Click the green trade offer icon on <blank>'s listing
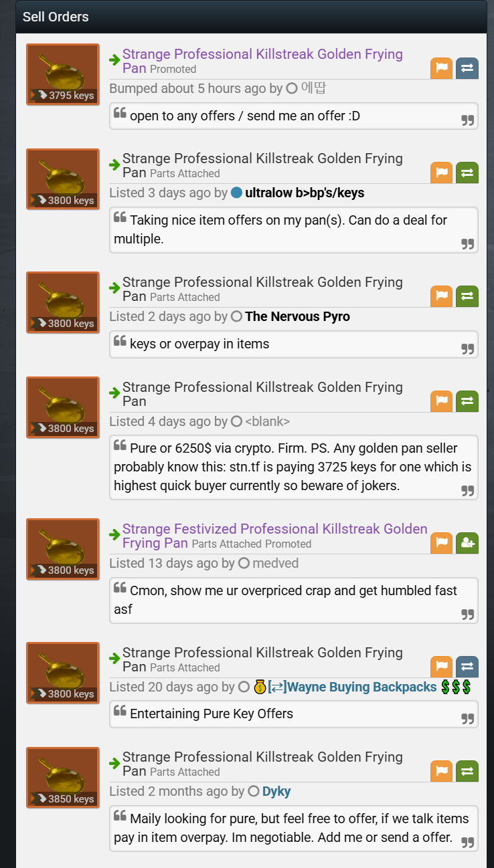This screenshot has height=868, width=494. tap(467, 401)
